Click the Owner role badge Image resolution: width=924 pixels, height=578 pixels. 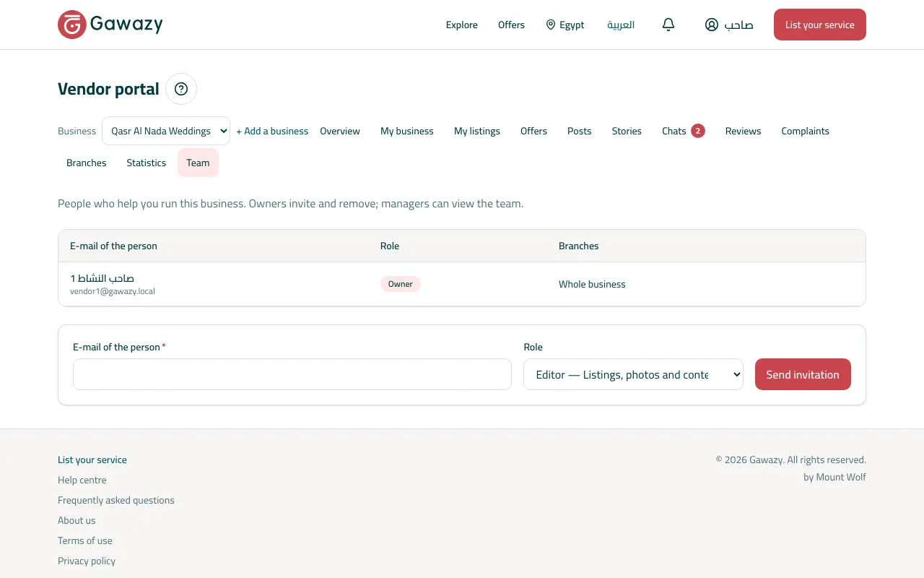pyautogui.click(x=401, y=284)
